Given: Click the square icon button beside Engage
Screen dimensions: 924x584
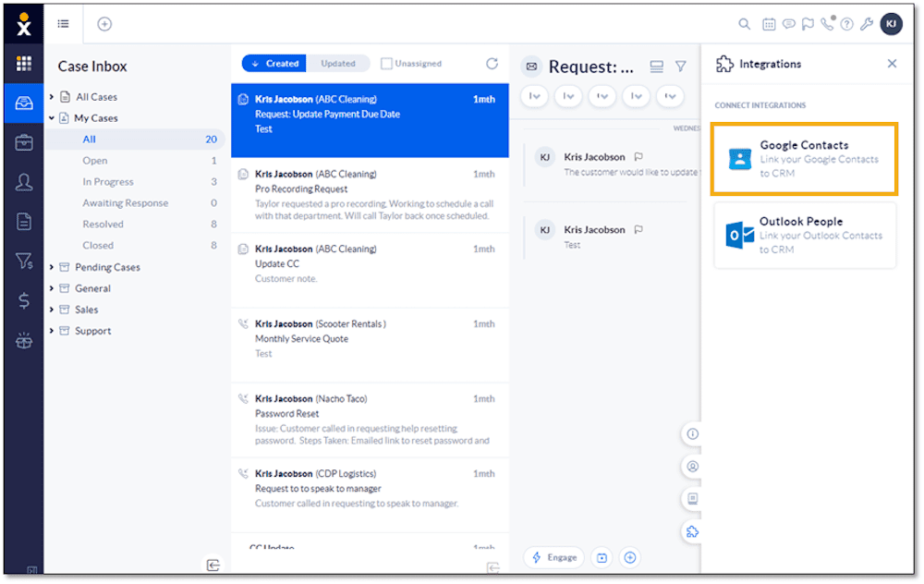Looking at the screenshot, I should tap(602, 557).
